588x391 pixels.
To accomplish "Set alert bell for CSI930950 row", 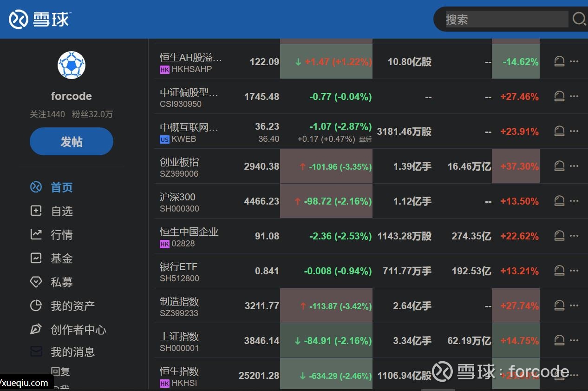I will click(560, 96).
